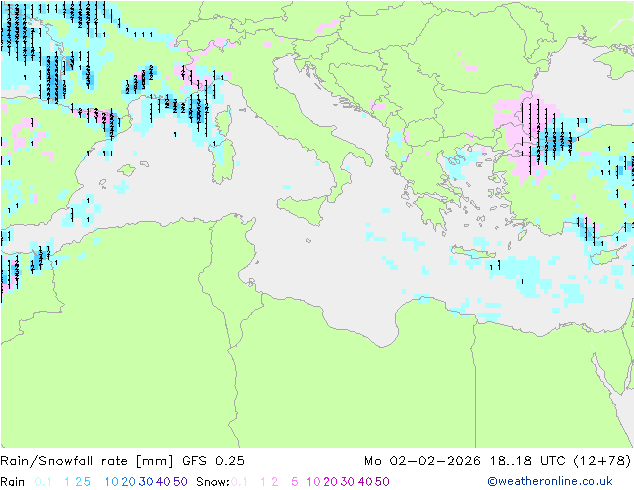Screen dimensions: 634x490
Task: Click the '(12+78)' forecast offset text
Action: tap(602, 461)
